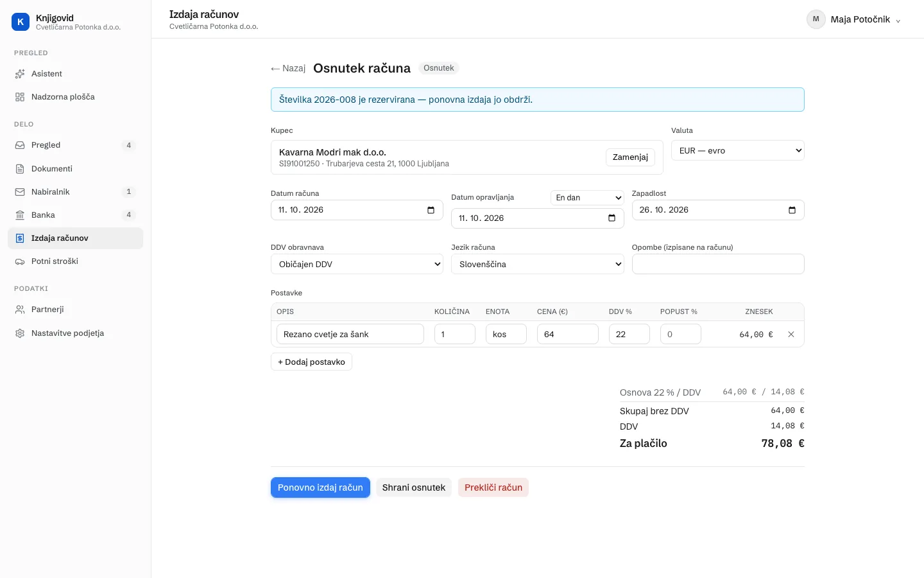Click the M user avatar
The width and height of the screenshot is (924, 578).
pos(816,19)
